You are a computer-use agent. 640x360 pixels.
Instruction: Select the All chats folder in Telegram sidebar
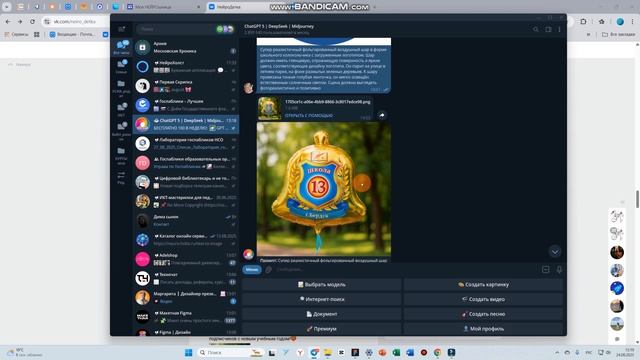tap(121, 47)
